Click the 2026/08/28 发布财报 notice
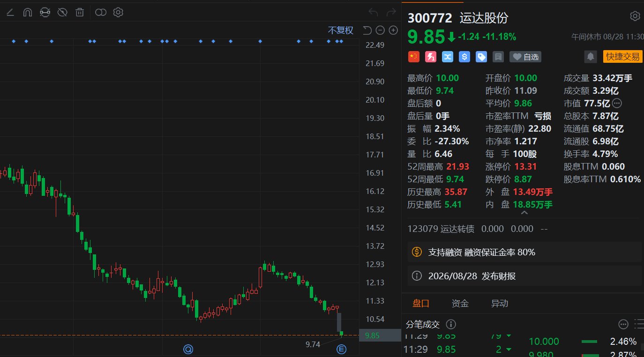The image size is (644, 357). pyautogui.click(x=524, y=276)
